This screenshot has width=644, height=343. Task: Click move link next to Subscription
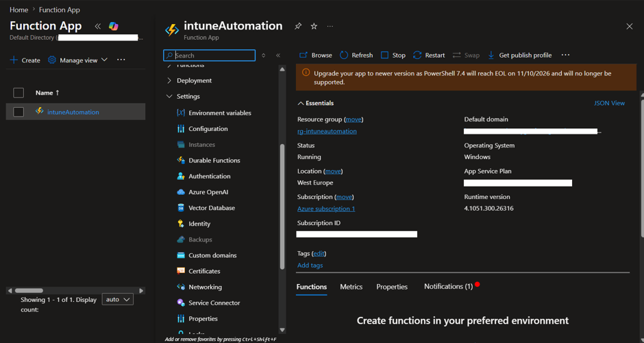344,197
